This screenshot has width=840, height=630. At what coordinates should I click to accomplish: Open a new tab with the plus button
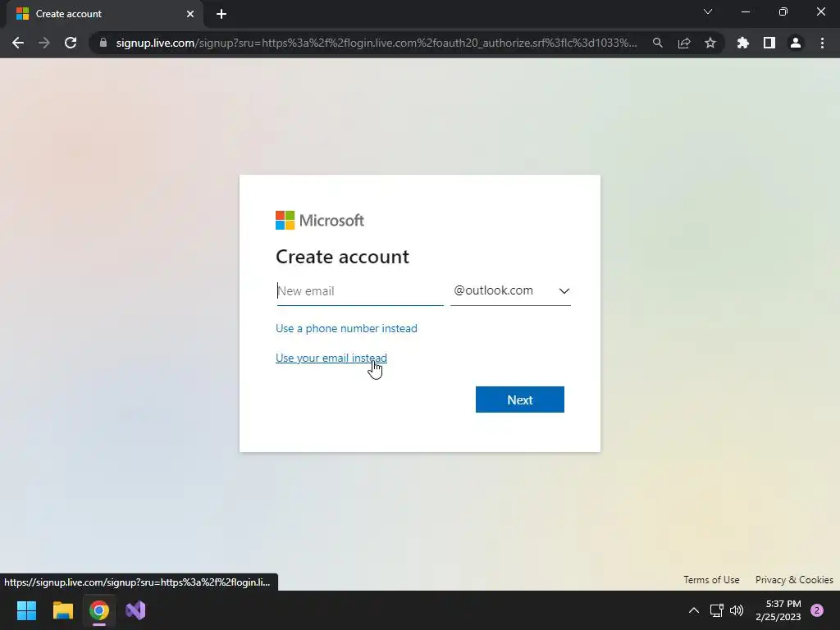point(221,14)
